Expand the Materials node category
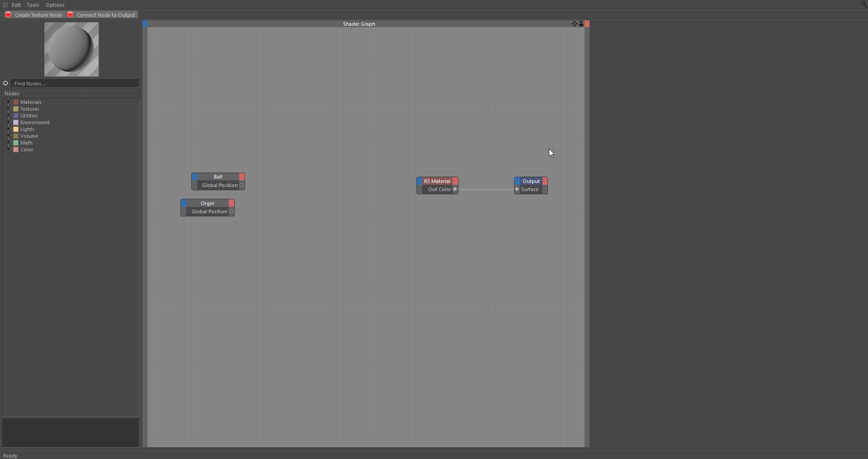Screen dimensions: 868x459 tap(9, 102)
